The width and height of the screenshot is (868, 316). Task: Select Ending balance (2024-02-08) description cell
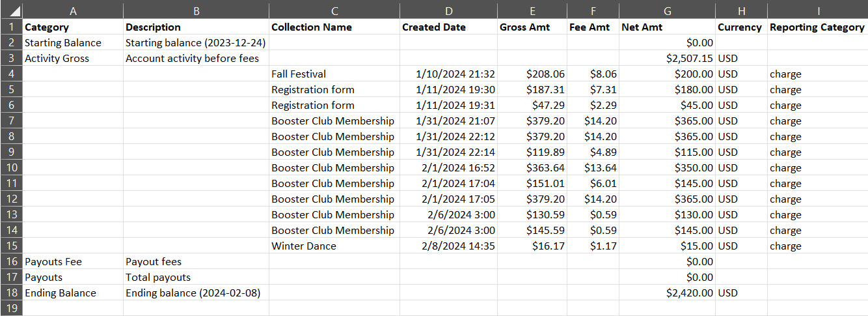click(x=197, y=293)
